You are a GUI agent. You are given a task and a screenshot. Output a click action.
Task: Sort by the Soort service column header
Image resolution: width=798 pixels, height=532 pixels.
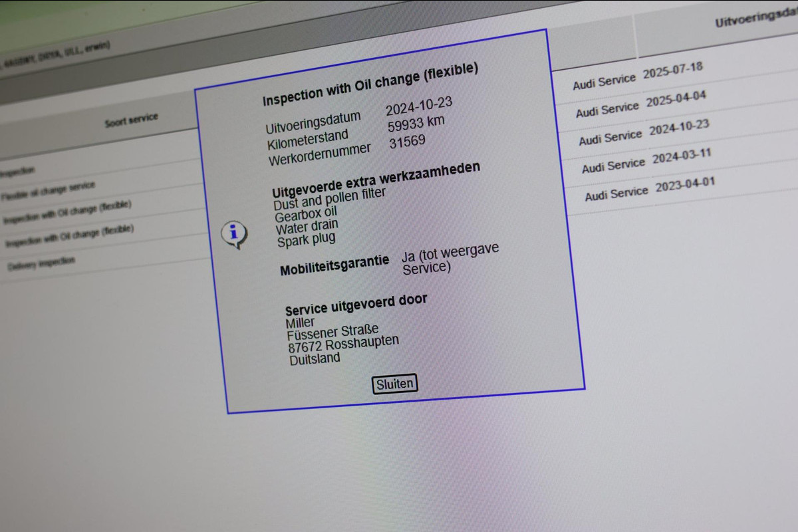tap(132, 120)
